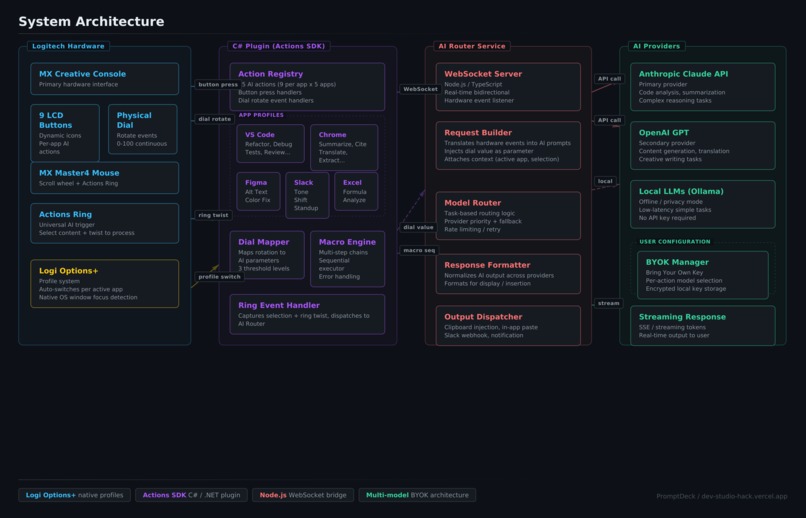
Task: Click the 'button press' connector label
Action: tap(218, 84)
